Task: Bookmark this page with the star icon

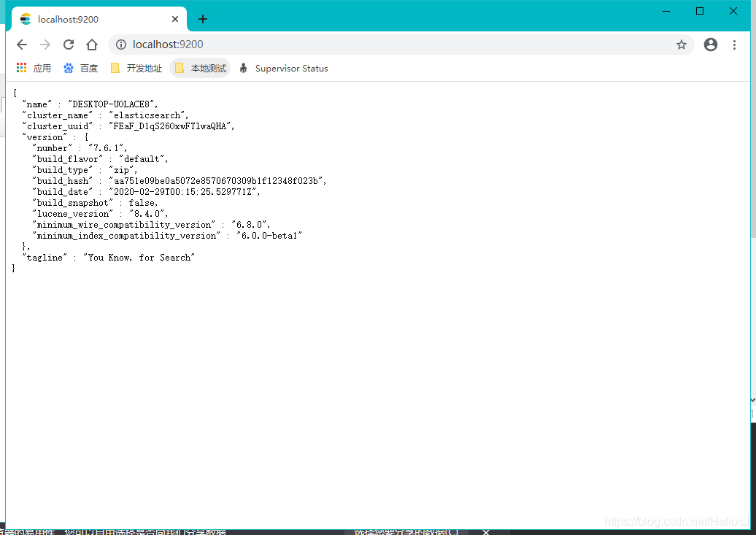Action: (x=682, y=45)
